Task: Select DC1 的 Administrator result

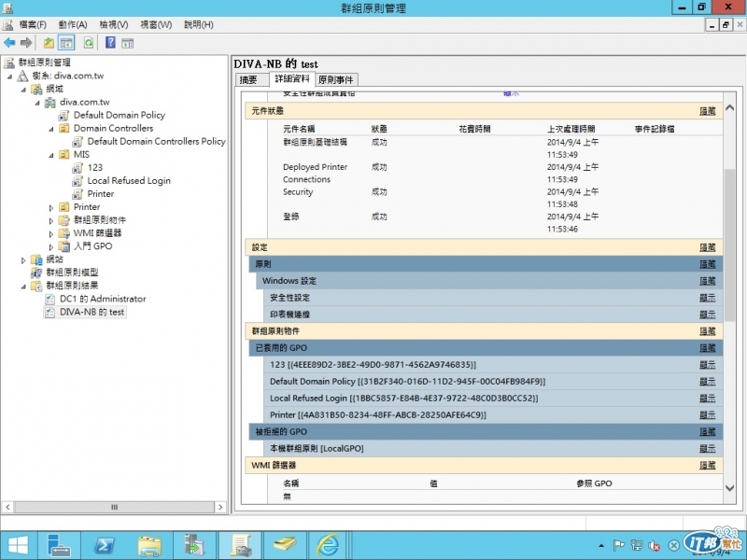Action: (x=103, y=299)
